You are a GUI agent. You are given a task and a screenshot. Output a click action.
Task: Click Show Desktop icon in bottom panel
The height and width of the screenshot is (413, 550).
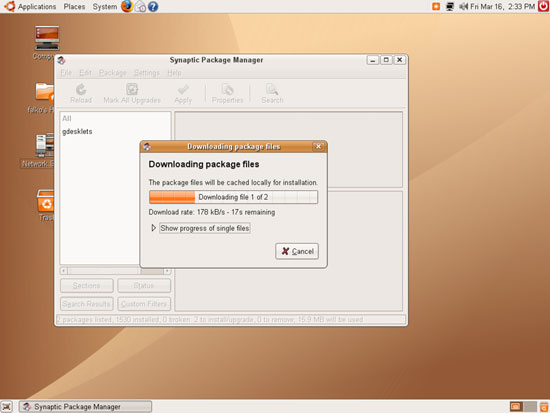(x=6, y=407)
